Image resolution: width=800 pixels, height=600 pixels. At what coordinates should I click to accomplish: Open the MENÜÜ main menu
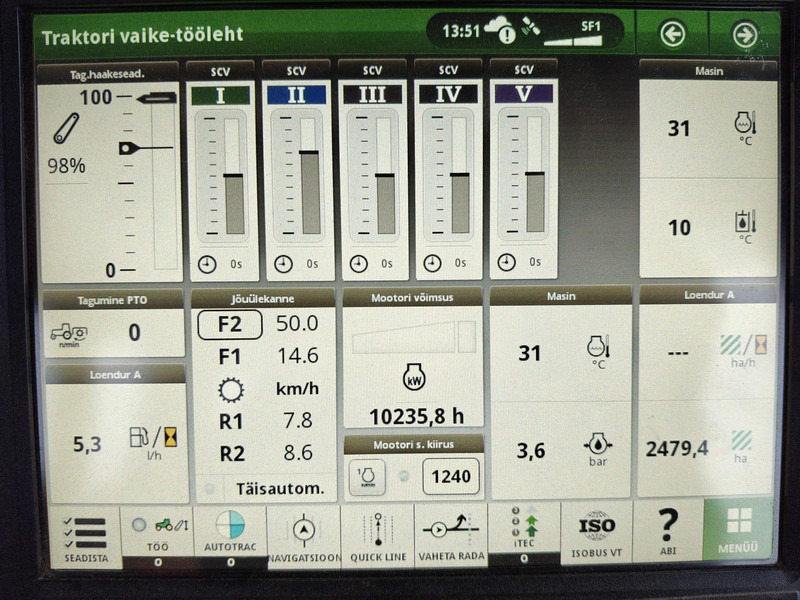738,531
